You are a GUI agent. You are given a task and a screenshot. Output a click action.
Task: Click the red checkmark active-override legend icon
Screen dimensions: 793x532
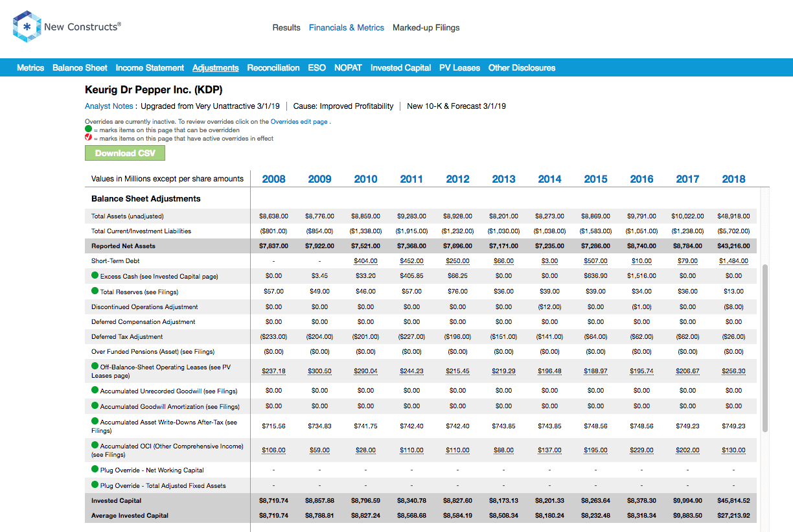pyautogui.click(x=89, y=138)
